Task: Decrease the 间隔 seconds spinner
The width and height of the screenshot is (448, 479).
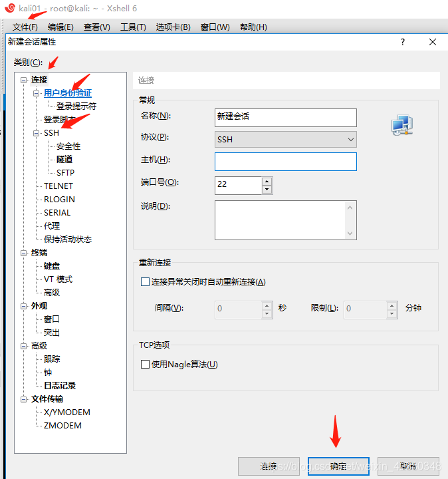Action: coord(267,314)
